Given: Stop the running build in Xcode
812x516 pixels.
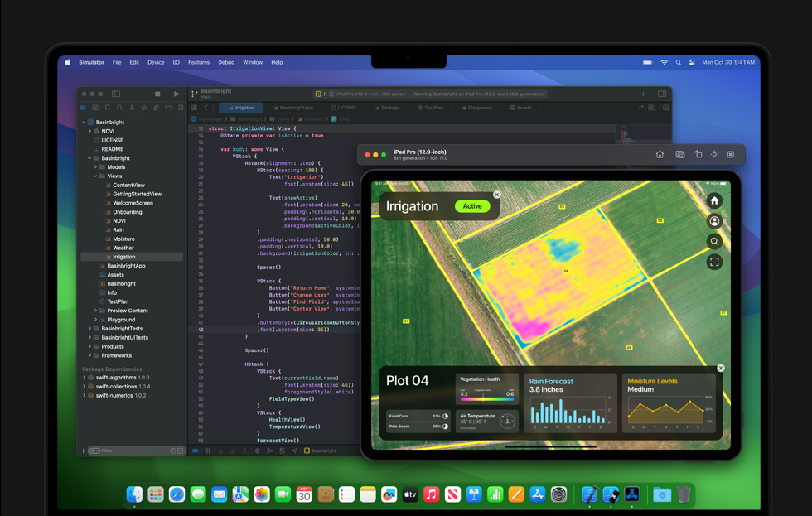Looking at the screenshot, I should [x=157, y=94].
